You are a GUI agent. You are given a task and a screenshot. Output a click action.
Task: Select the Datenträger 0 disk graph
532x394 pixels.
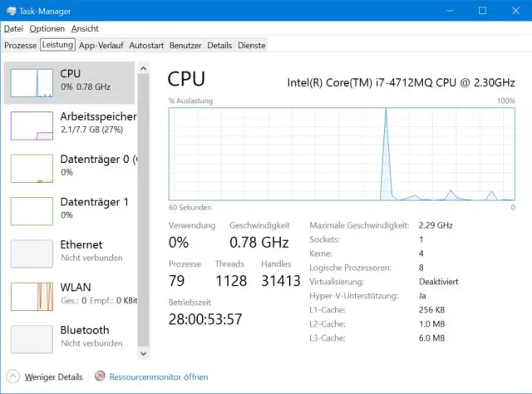[32, 166]
